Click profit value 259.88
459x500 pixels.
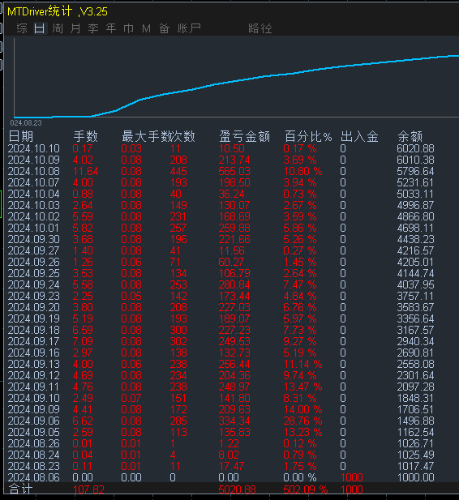click(235, 228)
